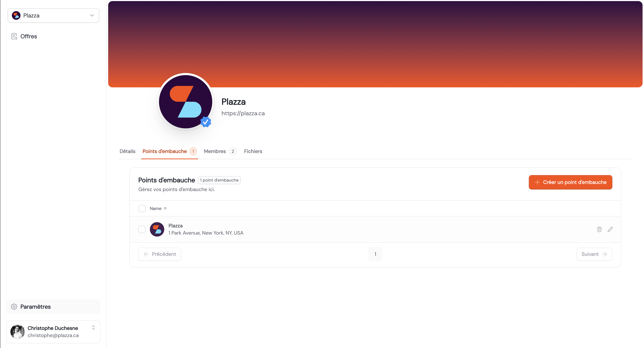Select page 1 in the pagination

[375, 254]
